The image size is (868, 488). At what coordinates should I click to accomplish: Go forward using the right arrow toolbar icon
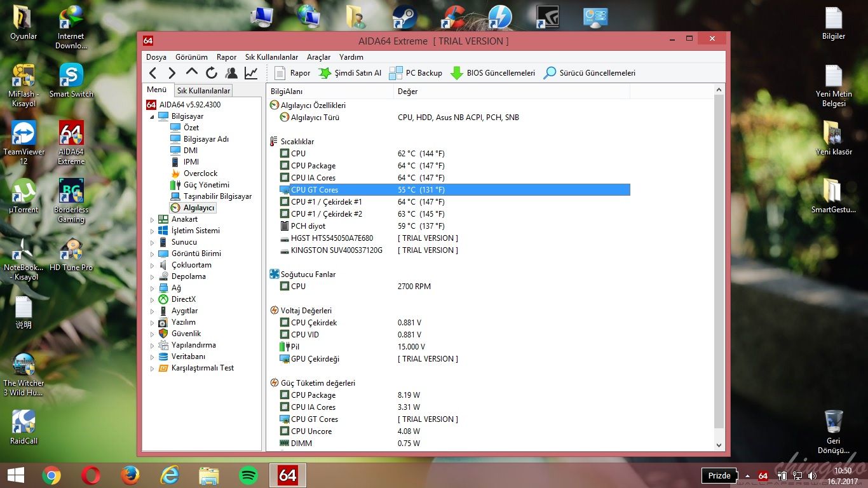(172, 73)
